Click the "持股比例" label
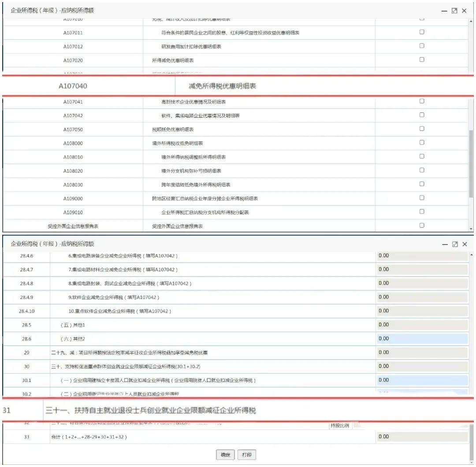Viewport: 476px width, 467px height. [340, 426]
